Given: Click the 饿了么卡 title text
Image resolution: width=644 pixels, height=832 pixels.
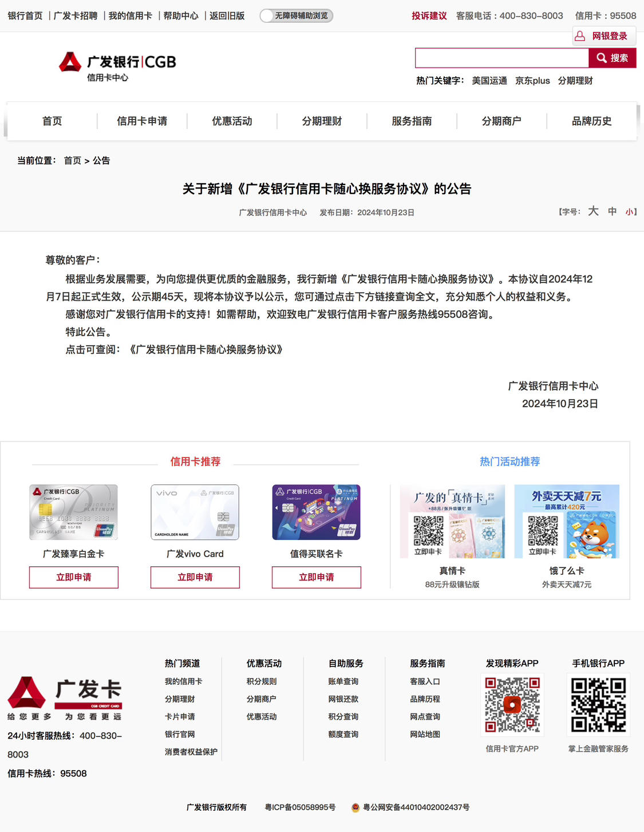Looking at the screenshot, I should click(567, 571).
